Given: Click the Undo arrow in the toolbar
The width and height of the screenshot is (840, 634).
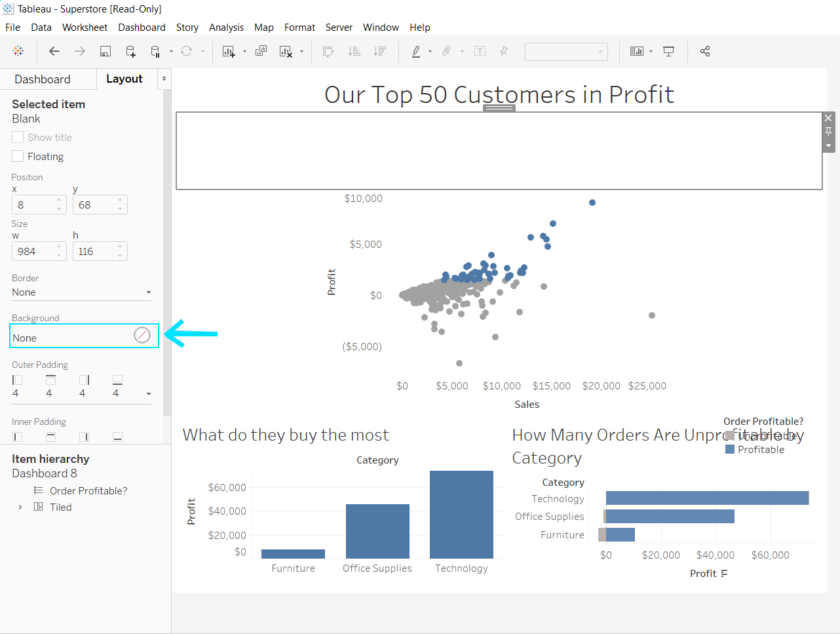Looking at the screenshot, I should coord(54,51).
